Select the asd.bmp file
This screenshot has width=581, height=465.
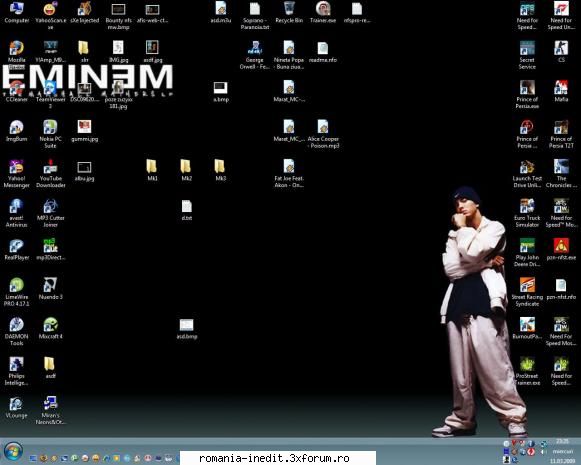[186, 328]
